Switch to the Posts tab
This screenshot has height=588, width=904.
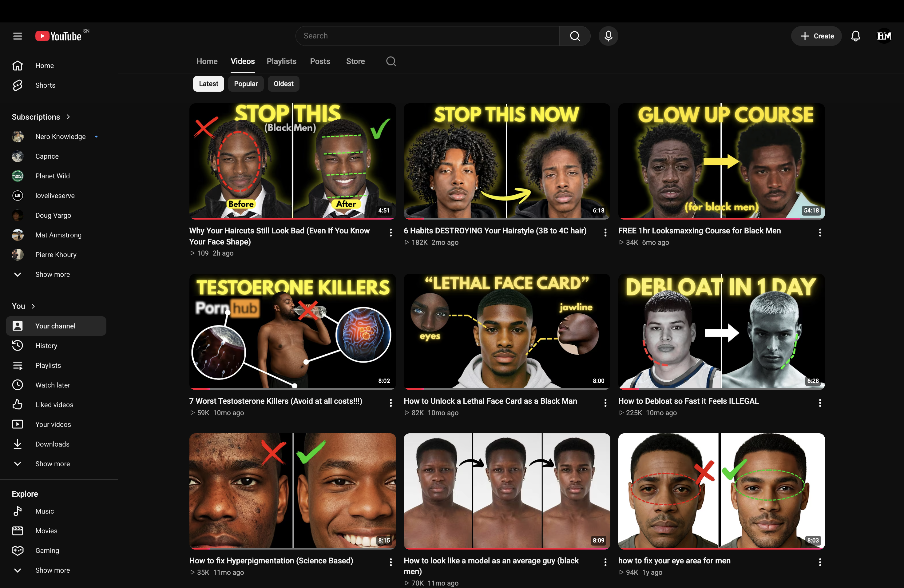coord(320,61)
